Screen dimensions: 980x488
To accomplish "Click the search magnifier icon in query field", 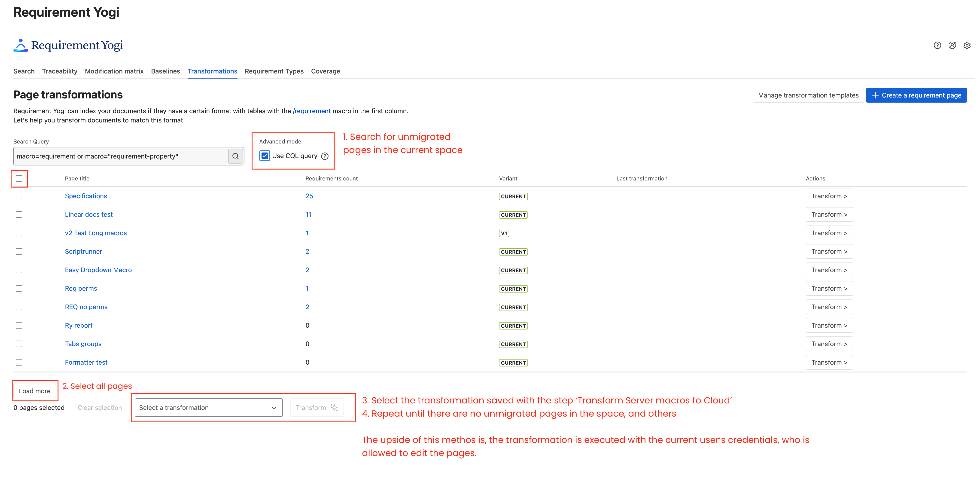I will [x=235, y=156].
